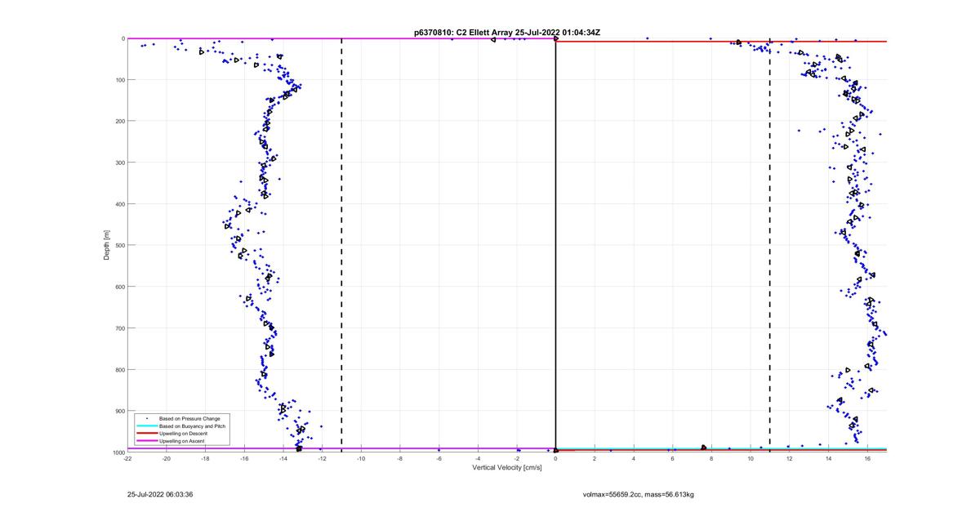Viewport: 980px width, 508px height.
Task: Click the '-18' velocity tick label
Action: pyautogui.click(x=205, y=459)
